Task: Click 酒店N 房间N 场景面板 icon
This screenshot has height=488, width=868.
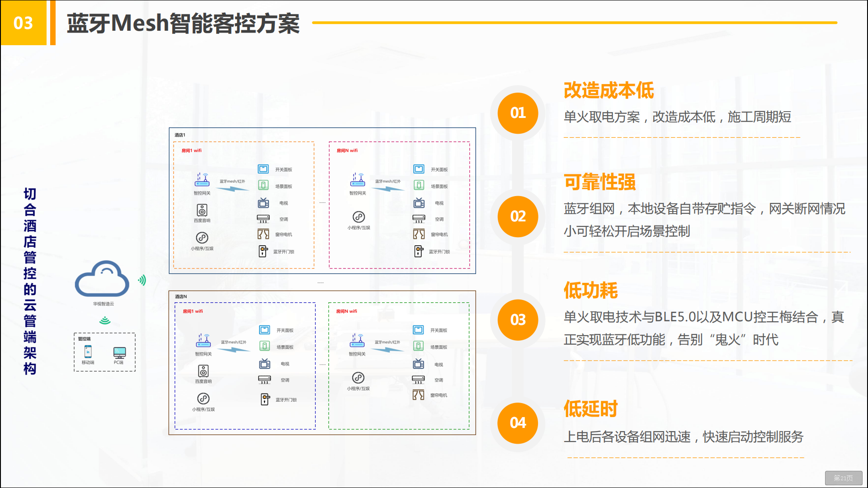Action: click(418, 346)
